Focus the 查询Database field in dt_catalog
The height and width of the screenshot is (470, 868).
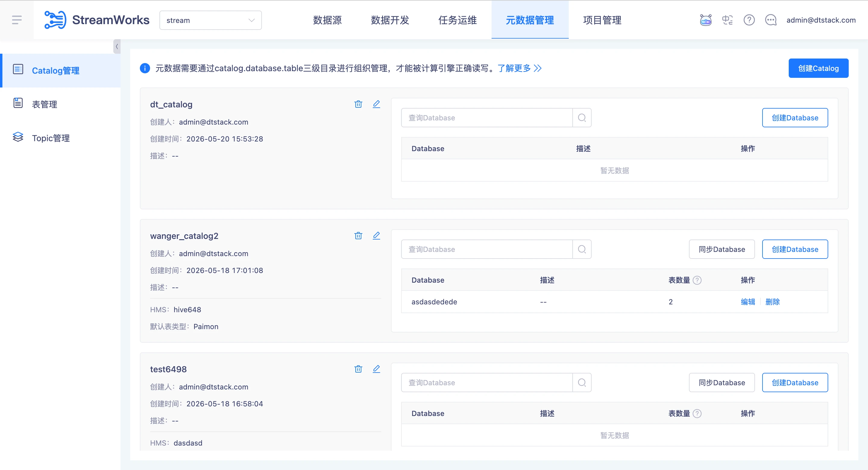coord(486,118)
